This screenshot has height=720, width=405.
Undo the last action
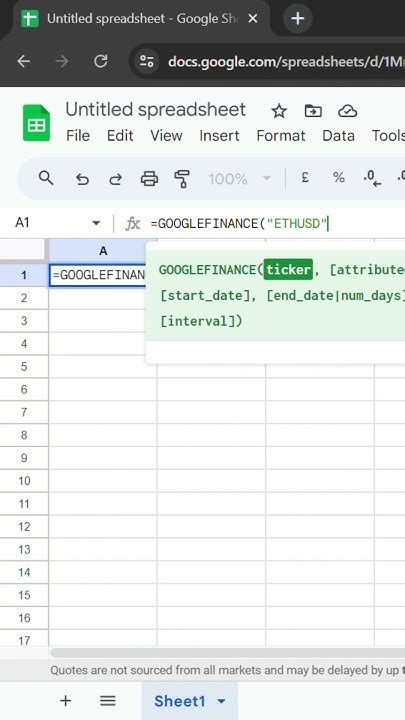point(82,179)
